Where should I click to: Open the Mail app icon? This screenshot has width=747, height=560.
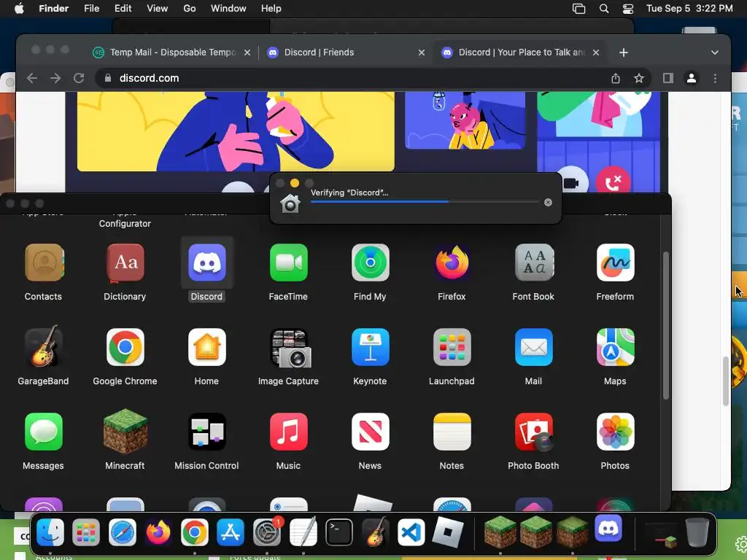533,346
